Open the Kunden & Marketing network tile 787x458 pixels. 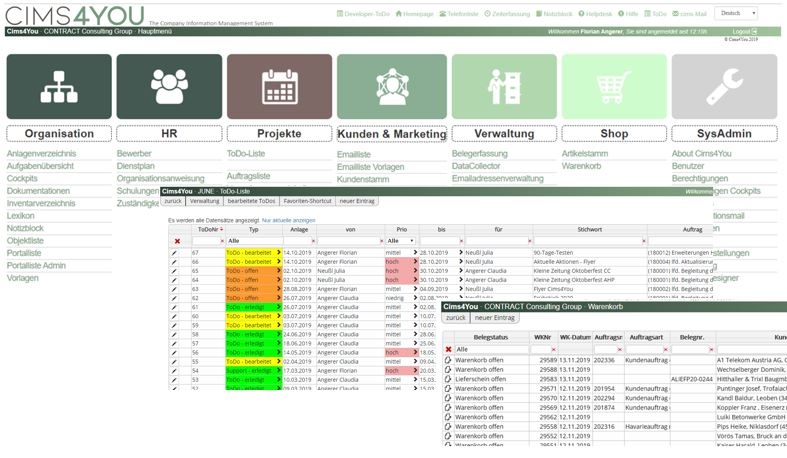pyautogui.click(x=392, y=86)
